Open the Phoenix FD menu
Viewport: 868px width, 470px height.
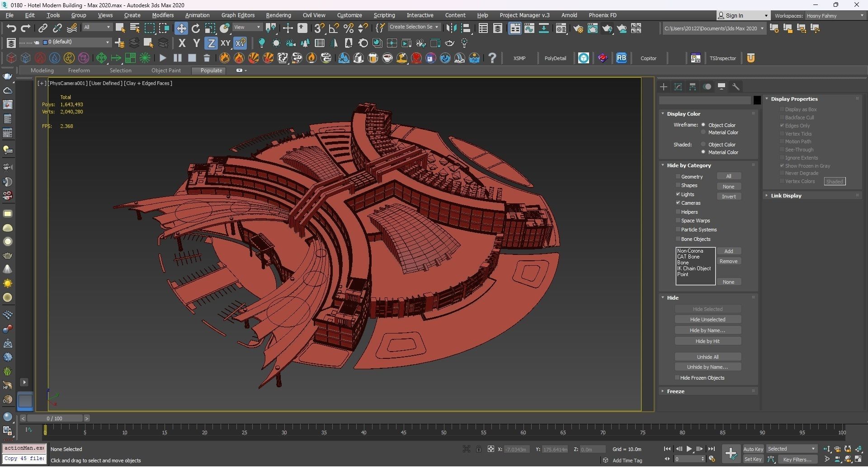602,15
